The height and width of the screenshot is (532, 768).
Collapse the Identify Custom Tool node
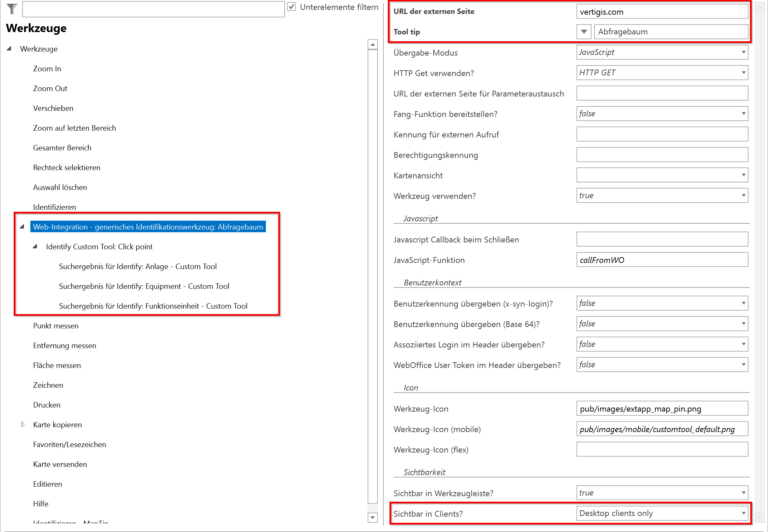[35, 246]
